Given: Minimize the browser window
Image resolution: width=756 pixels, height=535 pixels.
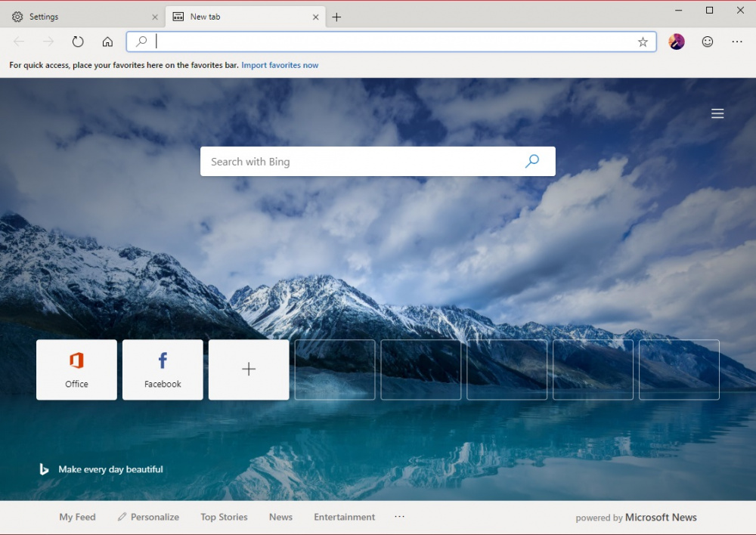Looking at the screenshot, I should [678, 10].
